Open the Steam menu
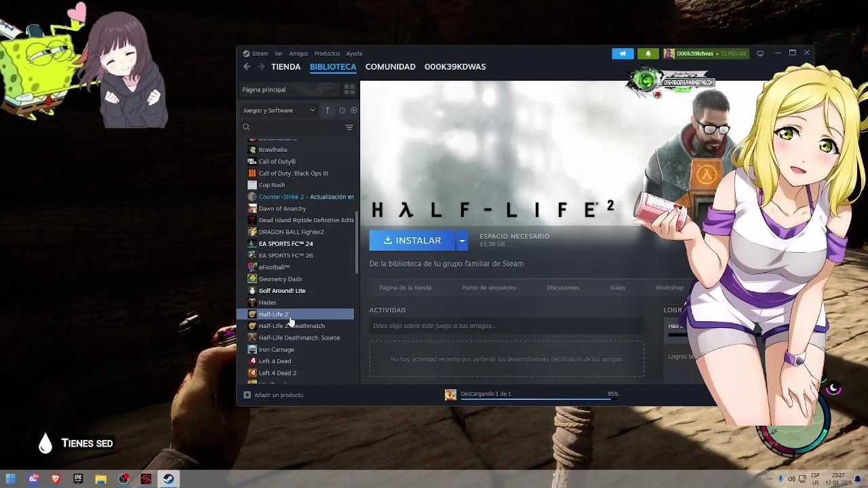 [260, 54]
